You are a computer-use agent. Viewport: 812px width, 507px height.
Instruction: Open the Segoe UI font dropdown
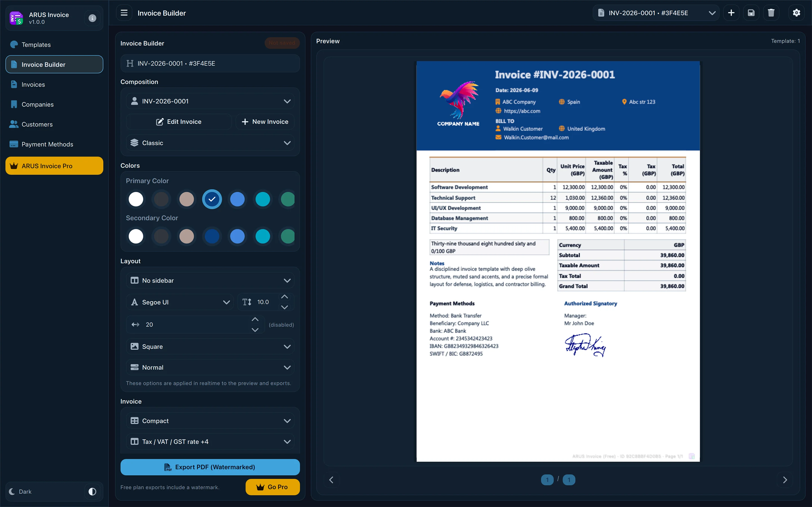click(x=180, y=302)
